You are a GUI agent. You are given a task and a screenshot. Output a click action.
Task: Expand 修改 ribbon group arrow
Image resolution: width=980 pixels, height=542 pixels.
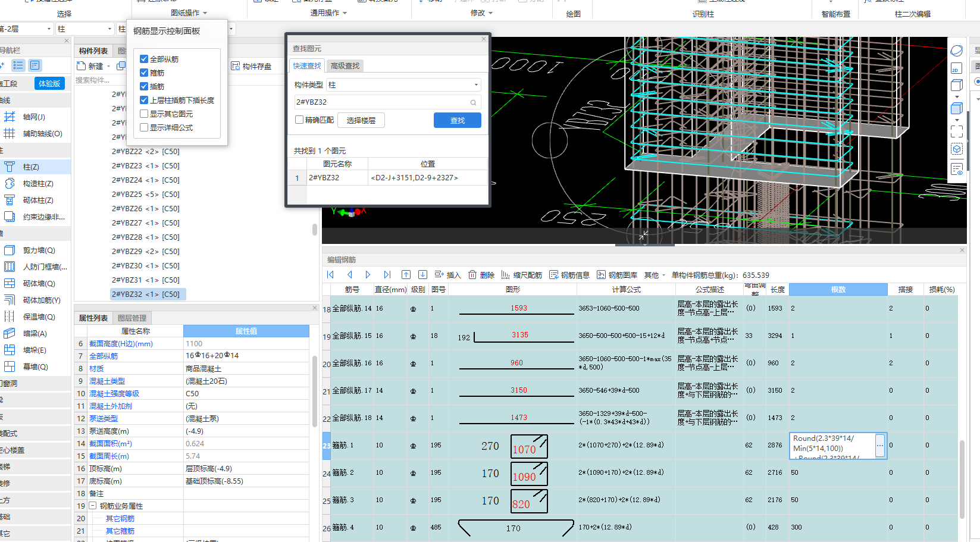[491, 13]
